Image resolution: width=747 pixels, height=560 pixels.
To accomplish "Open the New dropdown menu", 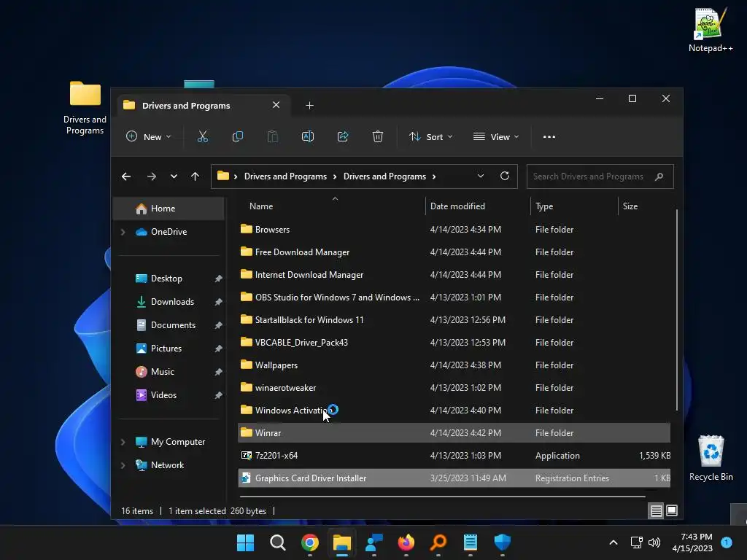I will 148,136.
